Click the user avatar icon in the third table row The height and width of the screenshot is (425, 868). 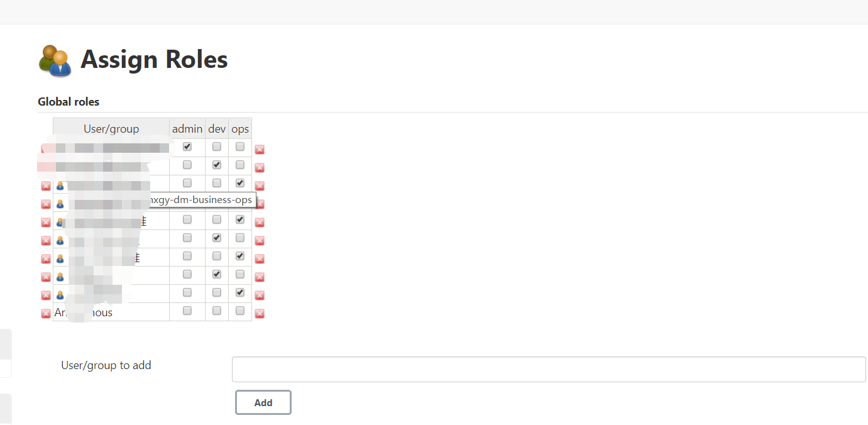(x=60, y=186)
